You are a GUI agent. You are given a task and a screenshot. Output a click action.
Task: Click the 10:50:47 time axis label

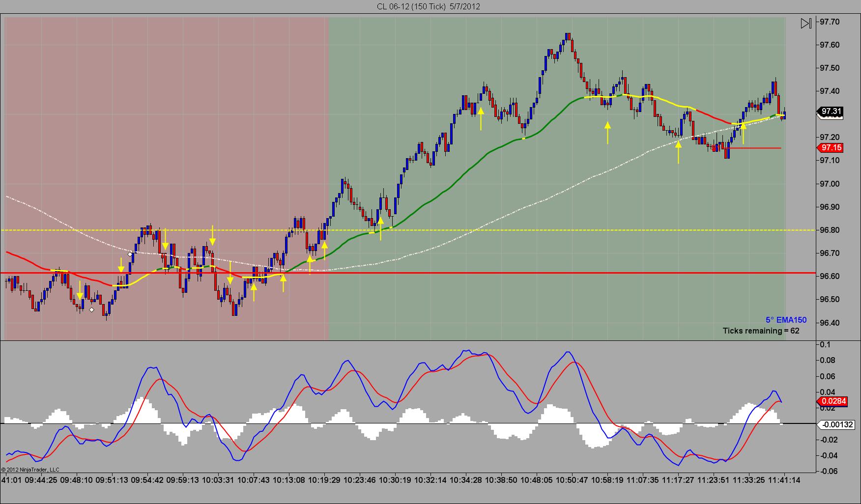572,479
